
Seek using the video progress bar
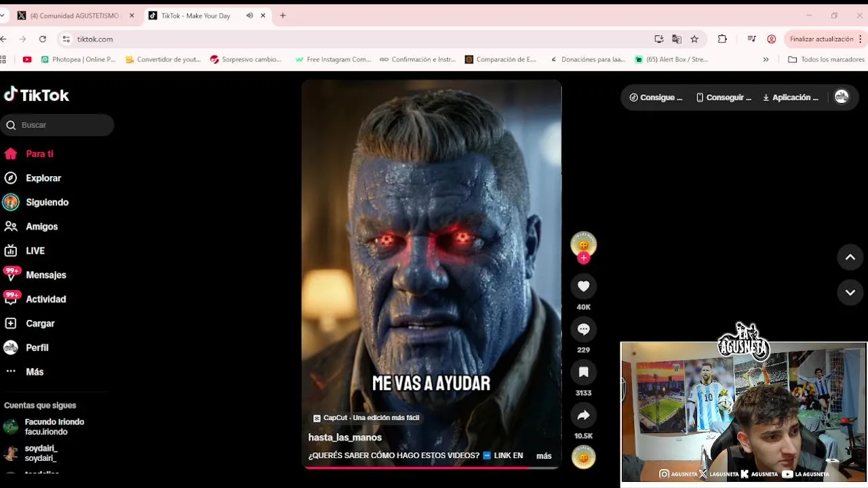(x=431, y=467)
